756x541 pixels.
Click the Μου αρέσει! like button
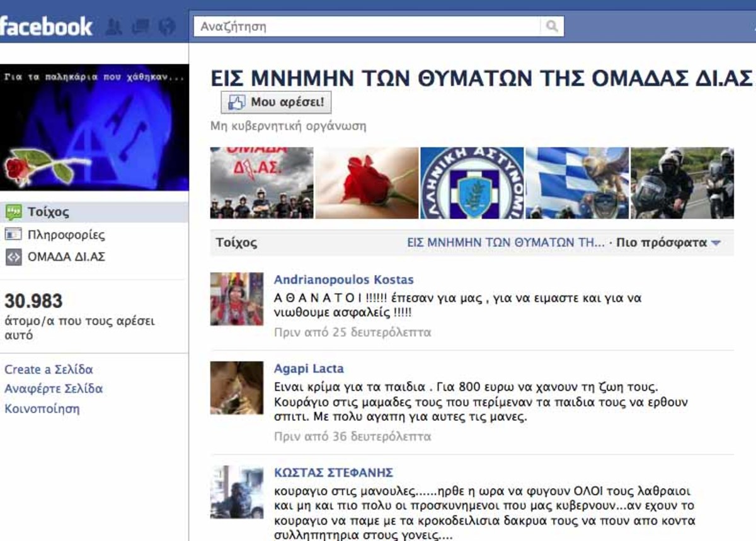click(x=276, y=102)
